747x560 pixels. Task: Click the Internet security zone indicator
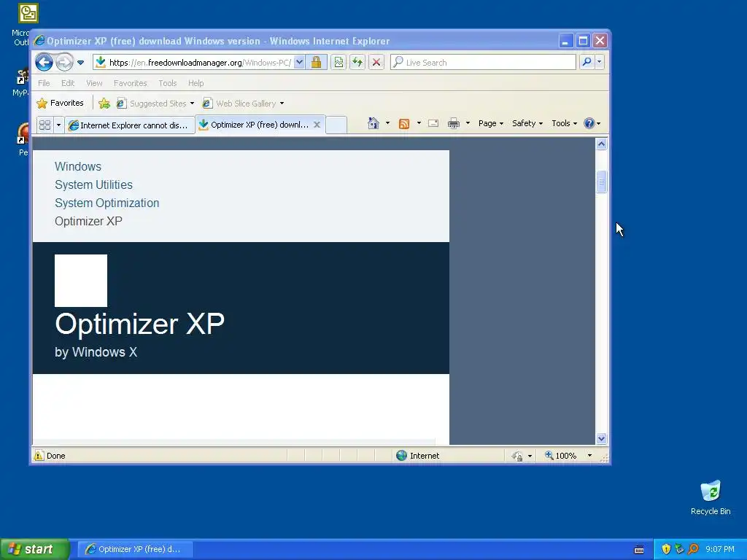(417, 456)
